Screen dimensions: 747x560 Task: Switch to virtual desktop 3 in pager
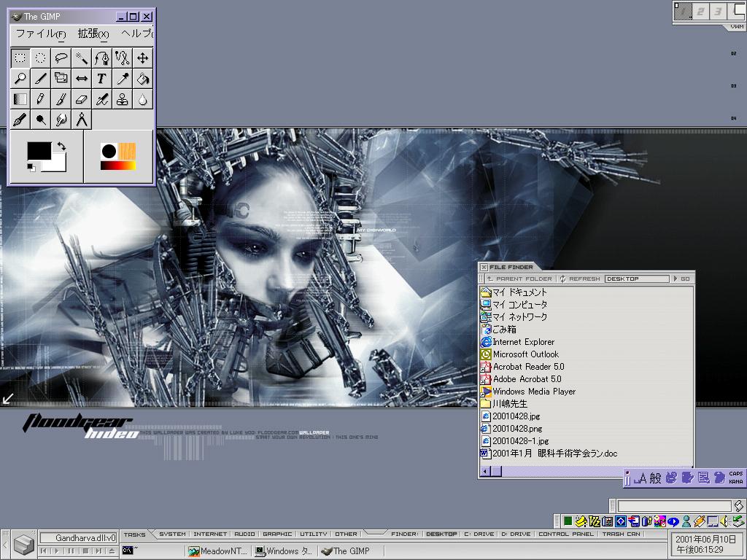[x=718, y=12]
